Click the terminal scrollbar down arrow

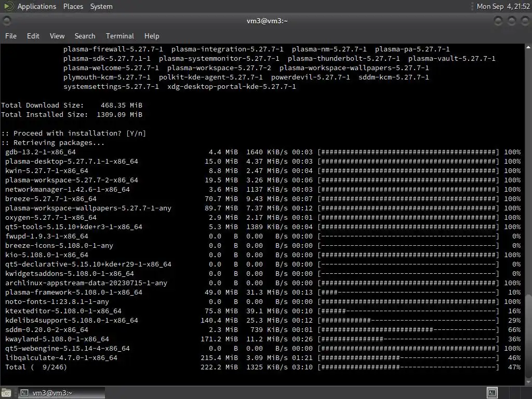tap(528, 381)
